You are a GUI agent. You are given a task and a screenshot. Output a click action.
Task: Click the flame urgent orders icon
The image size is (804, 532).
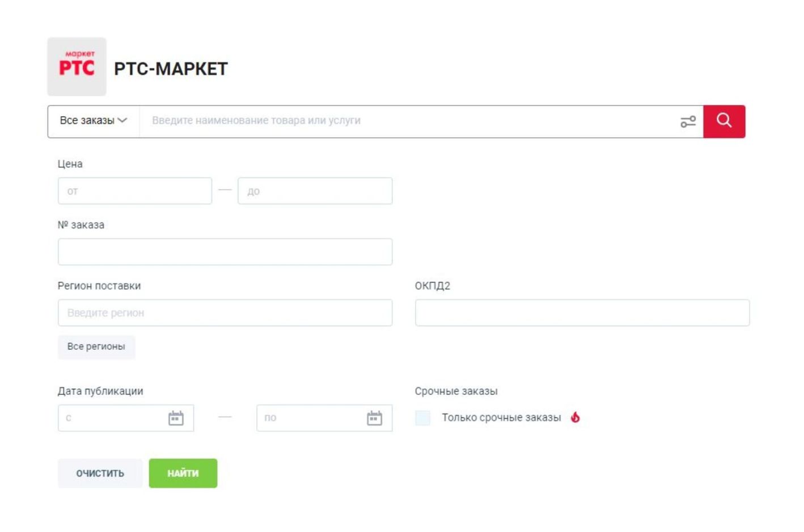coord(576,417)
